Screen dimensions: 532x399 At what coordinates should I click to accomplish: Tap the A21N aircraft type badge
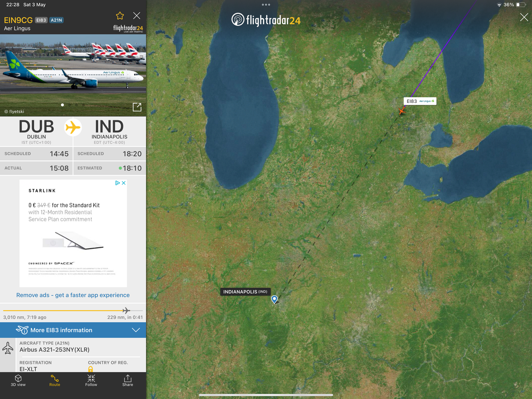56,20
